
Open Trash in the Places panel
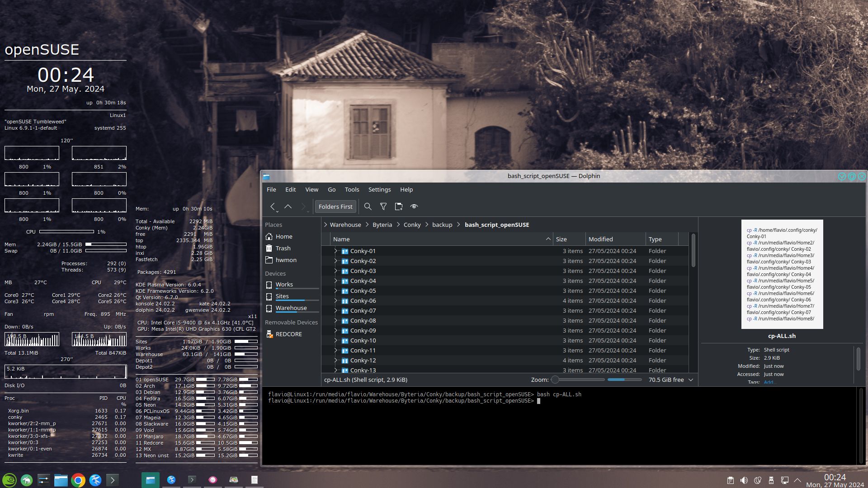click(292, 248)
